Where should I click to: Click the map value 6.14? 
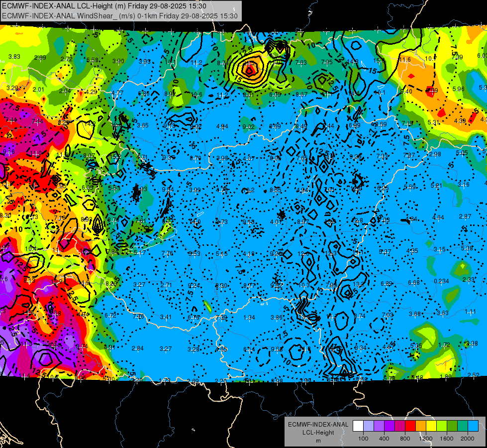click(x=249, y=350)
